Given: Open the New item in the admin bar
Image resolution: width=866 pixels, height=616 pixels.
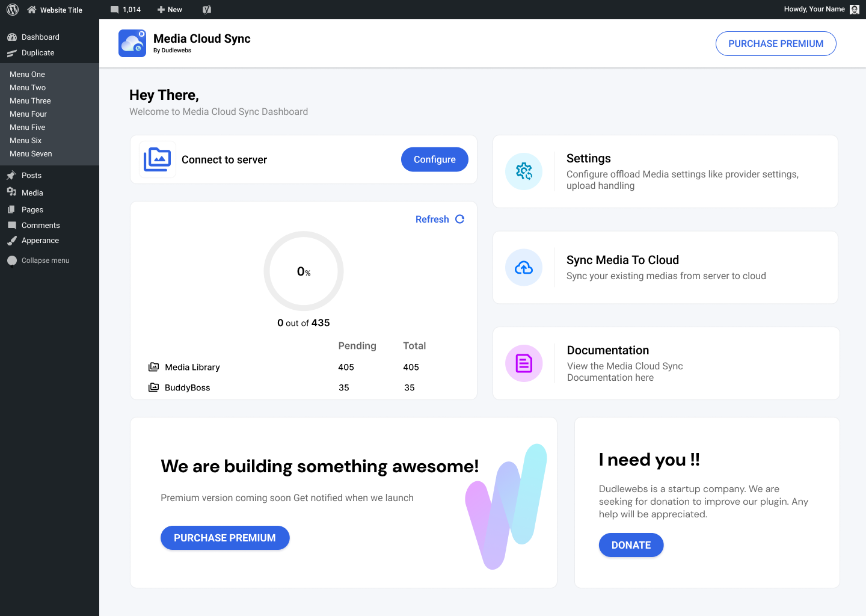Looking at the screenshot, I should click(x=170, y=9).
